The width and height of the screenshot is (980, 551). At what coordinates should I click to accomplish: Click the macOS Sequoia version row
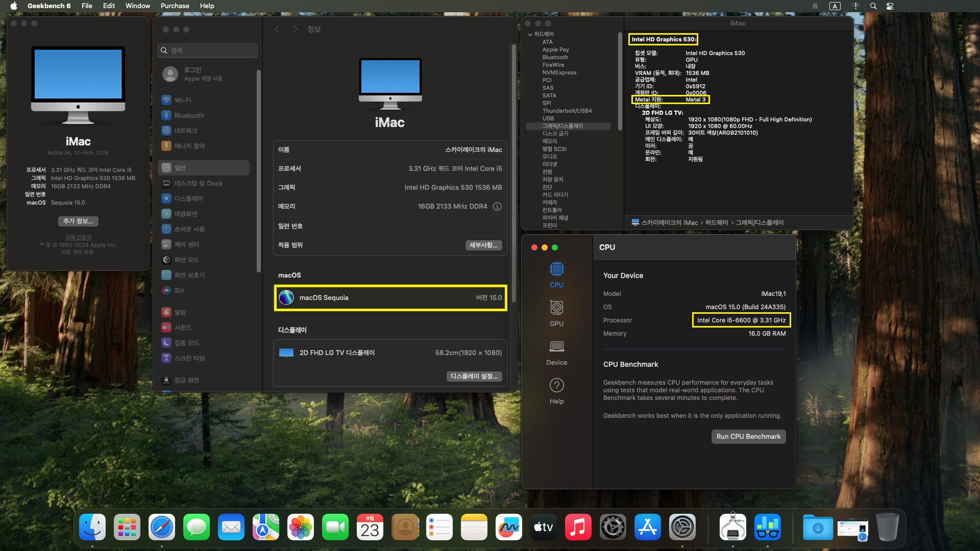click(390, 297)
